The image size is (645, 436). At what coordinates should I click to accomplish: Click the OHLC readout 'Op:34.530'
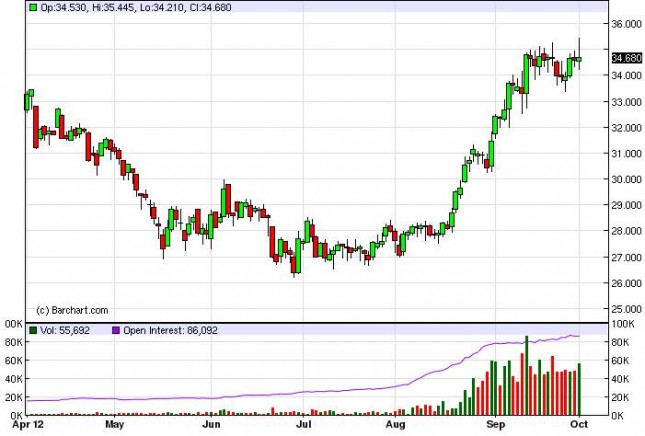coord(63,7)
